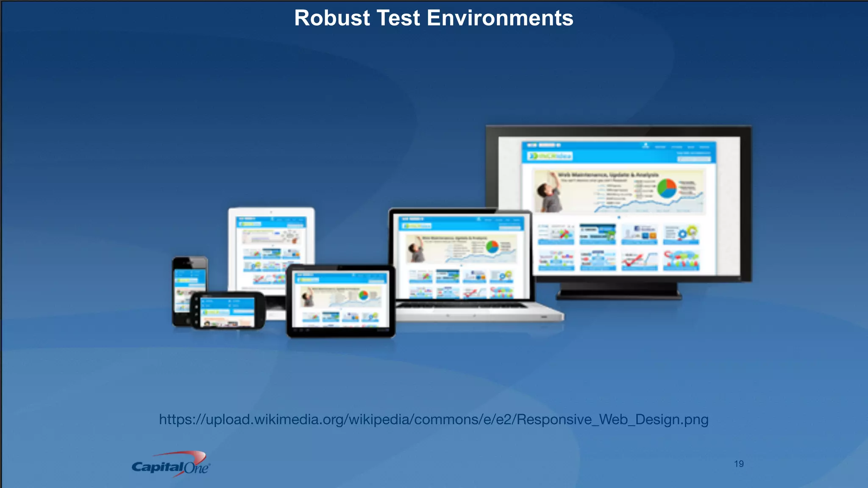The height and width of the screenshot is (488, 868).
Task: Click slide page number 19
Action: coord(739,464)
